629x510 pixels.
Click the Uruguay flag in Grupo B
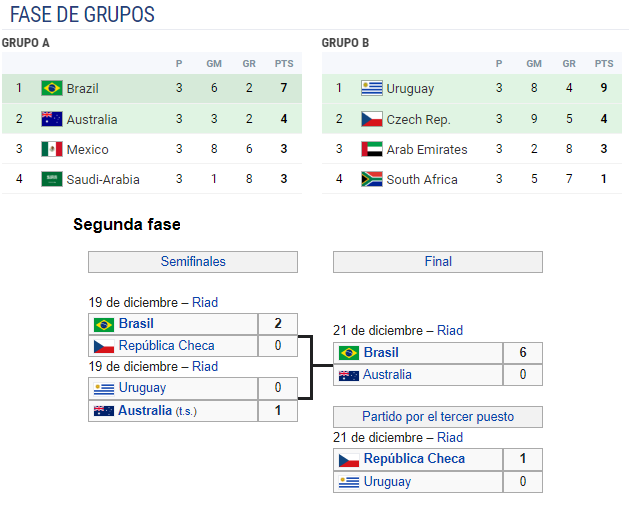click(371, 88)
